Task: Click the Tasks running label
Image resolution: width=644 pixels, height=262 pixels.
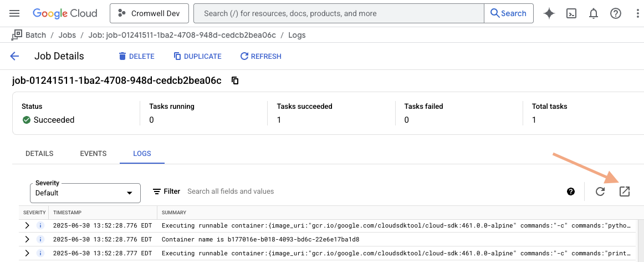Action: point(172,106)
